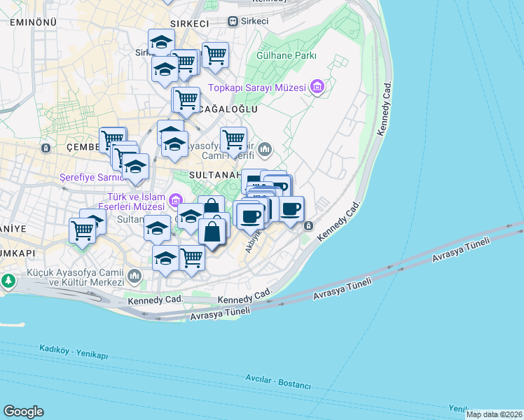
Task: Click the Map data ©2026 attribution
Action: click(494, 414)
